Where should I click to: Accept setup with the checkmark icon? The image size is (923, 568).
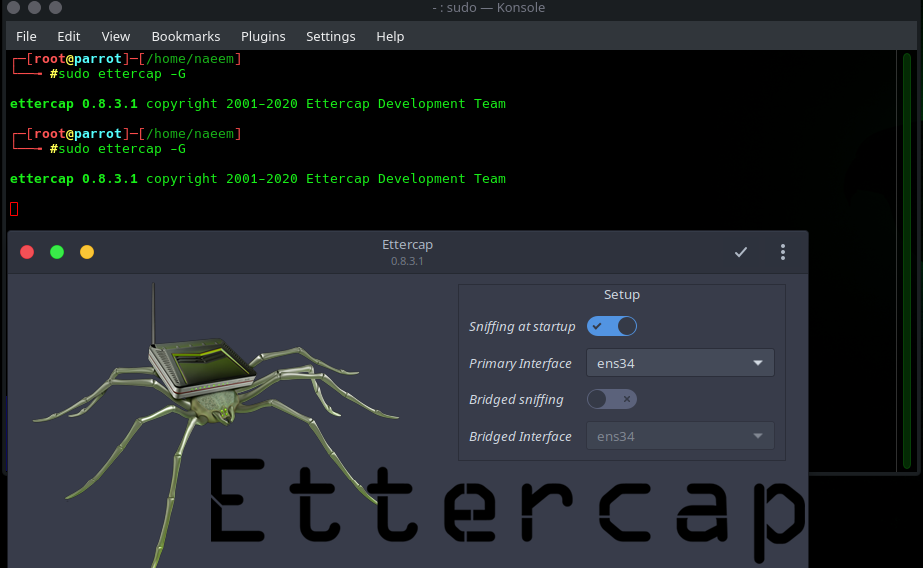pos(741,252)
